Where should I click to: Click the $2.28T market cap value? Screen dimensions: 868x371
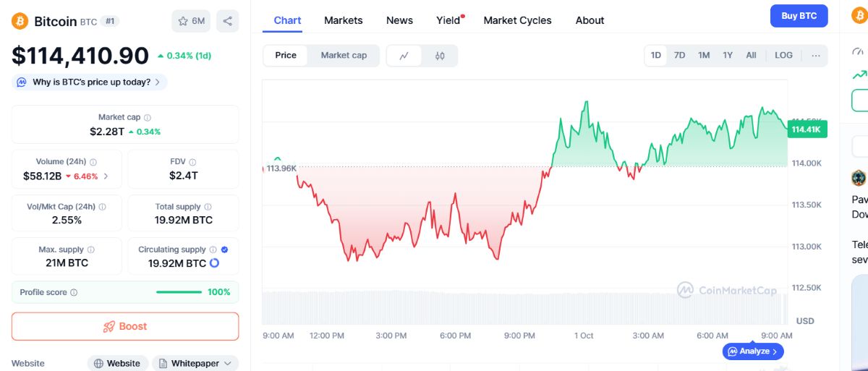coord(107,131)
